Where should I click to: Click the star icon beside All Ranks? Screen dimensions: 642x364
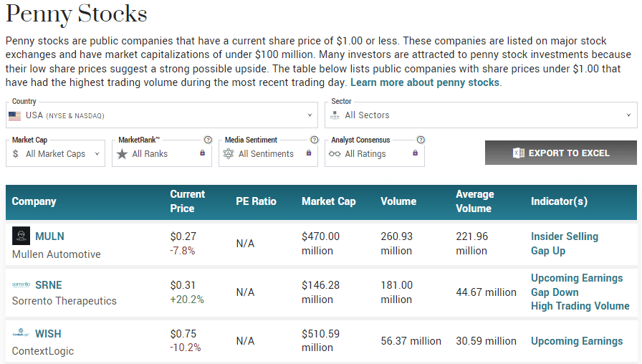(x=122, y=154)
